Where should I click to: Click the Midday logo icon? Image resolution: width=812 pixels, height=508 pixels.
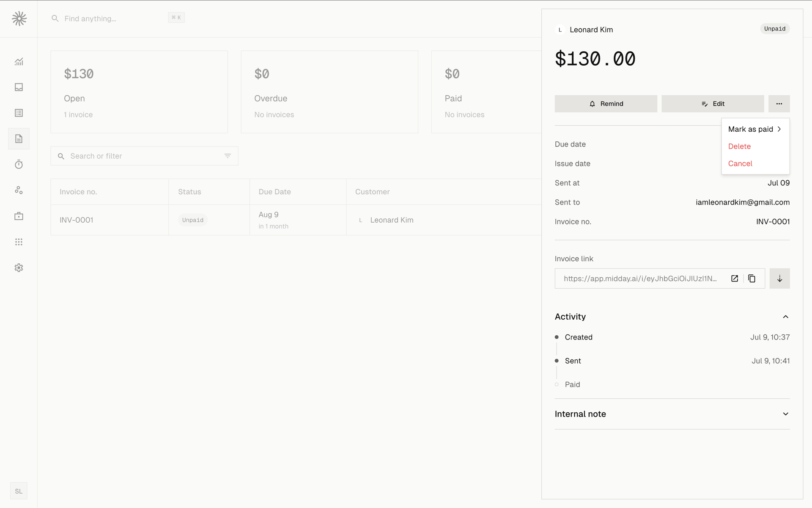19,19
